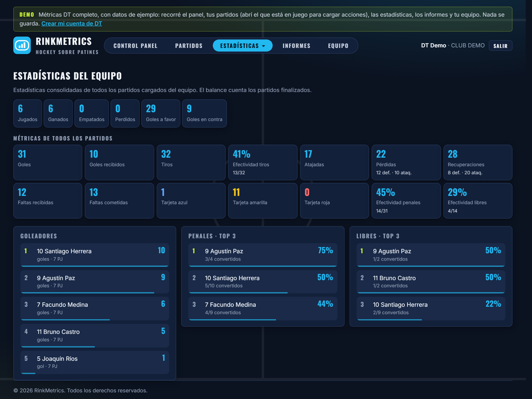Click the Efectividad libres 29% card
The image size is (532, 399).
(x=478, y=201)
